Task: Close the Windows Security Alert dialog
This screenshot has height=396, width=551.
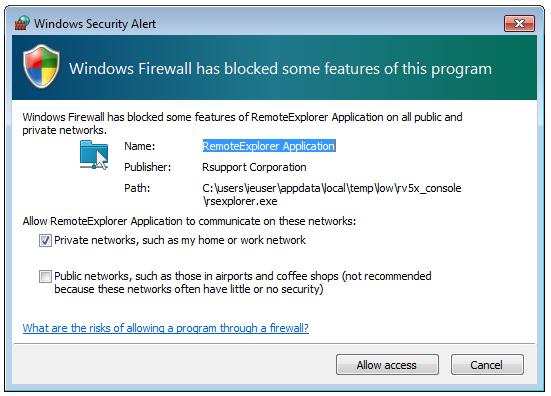Action: click(519, 24)
